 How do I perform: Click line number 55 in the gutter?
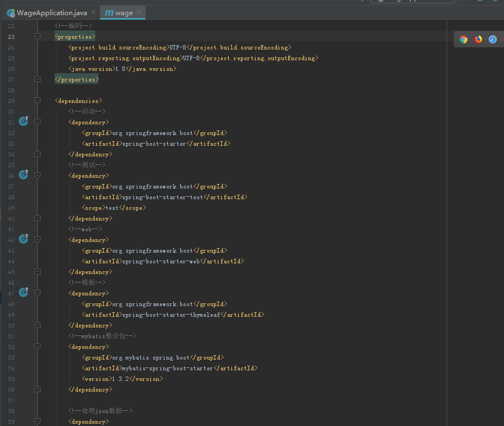pos(11,379)
